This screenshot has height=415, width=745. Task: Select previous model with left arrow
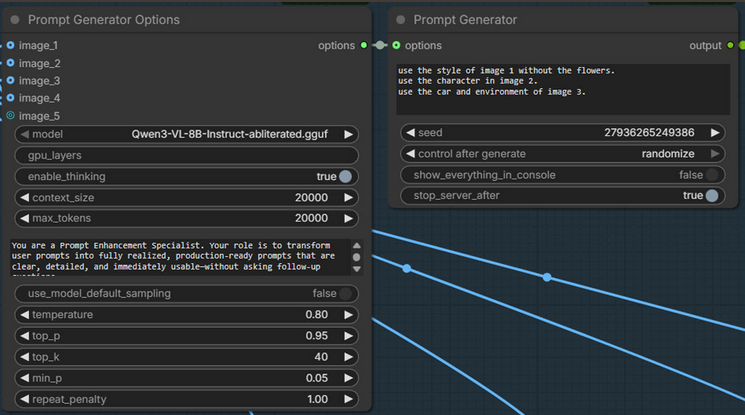(25, 134)
